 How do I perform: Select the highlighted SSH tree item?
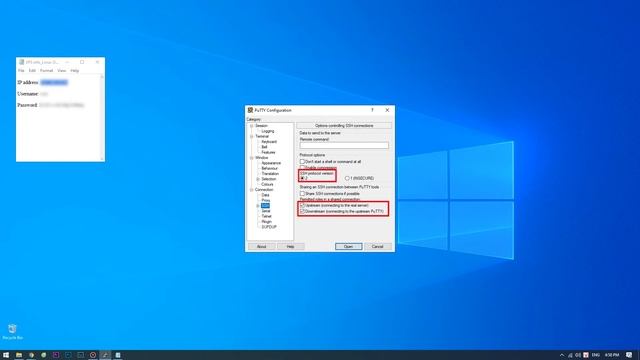click(x=265, y=205)
